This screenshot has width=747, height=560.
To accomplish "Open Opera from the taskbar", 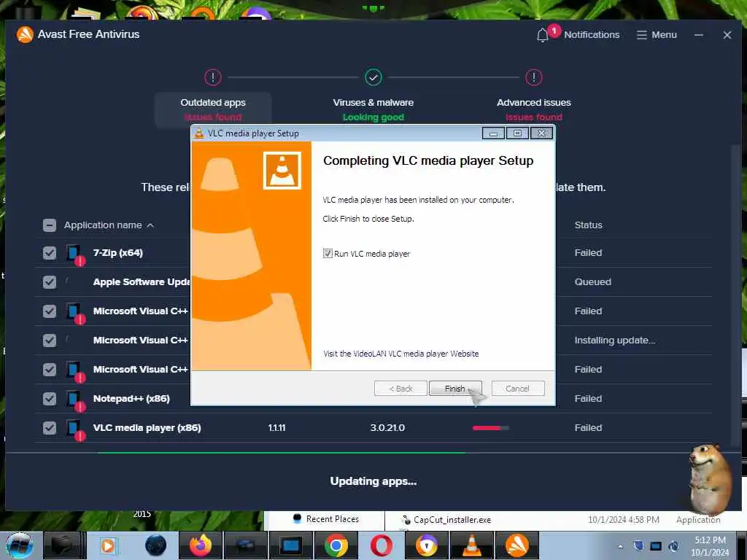I will [x=381, y=545].
